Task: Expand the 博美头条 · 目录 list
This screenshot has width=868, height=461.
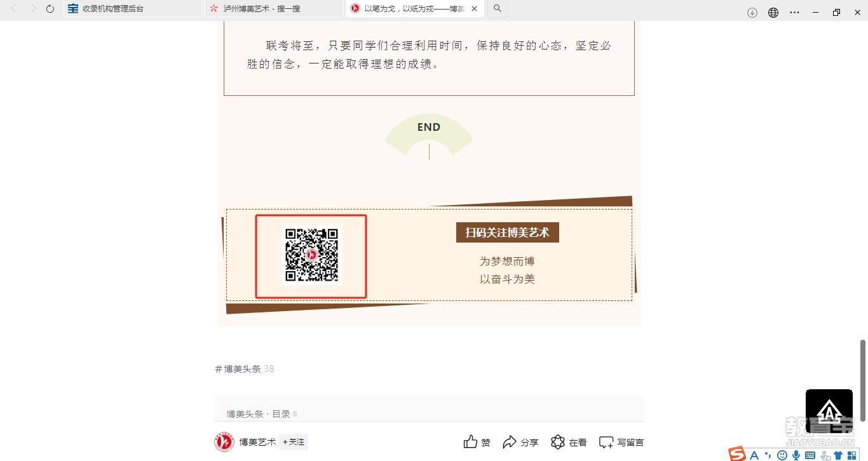Action: (262, 414)
